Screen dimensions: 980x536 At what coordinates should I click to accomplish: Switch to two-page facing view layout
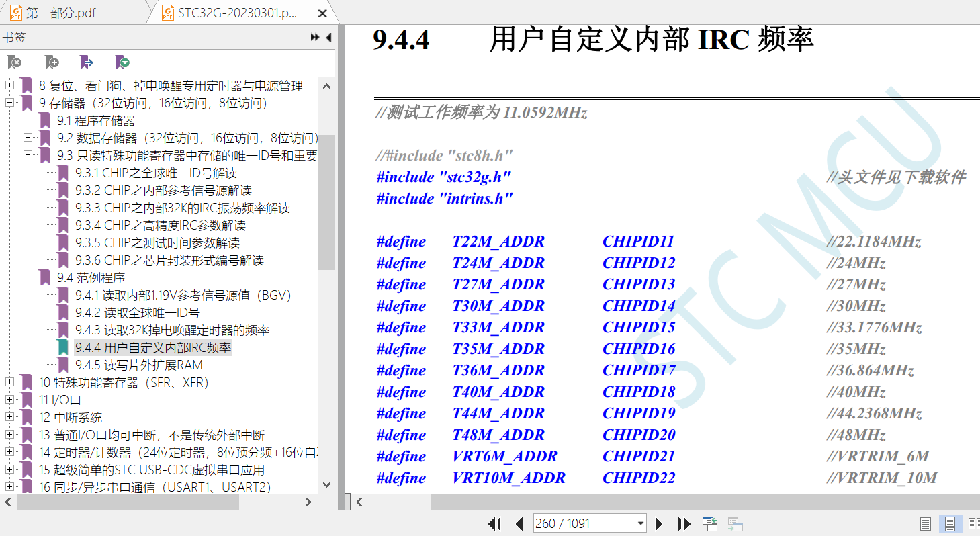pos(974,524)
